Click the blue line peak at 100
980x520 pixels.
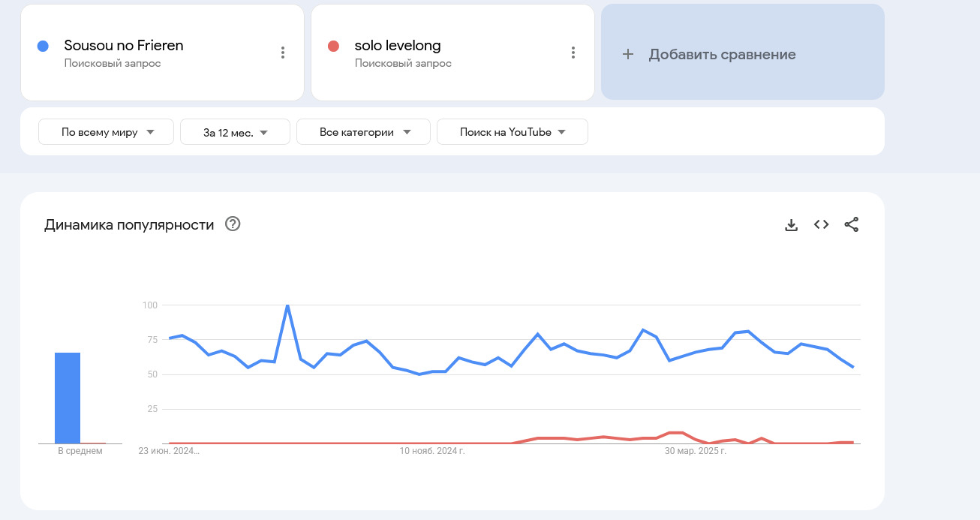287,305
